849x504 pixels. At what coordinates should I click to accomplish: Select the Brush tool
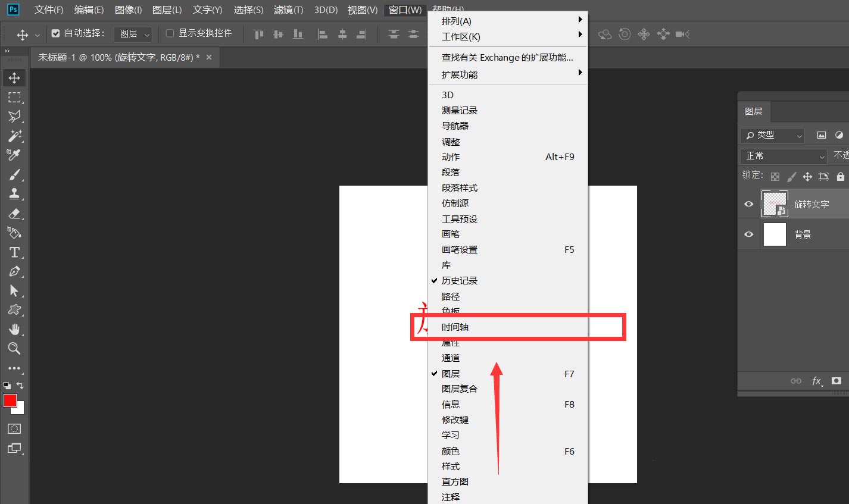14,174
